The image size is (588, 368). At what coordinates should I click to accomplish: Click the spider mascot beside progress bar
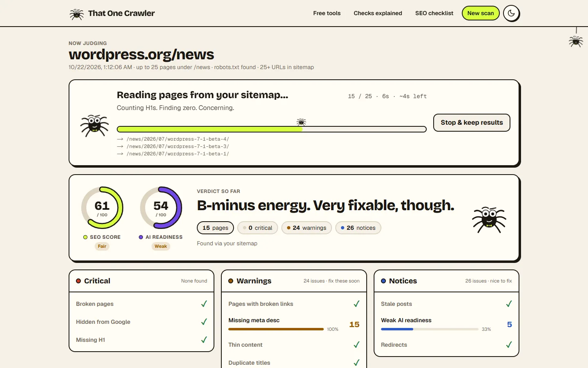(95, 125)
